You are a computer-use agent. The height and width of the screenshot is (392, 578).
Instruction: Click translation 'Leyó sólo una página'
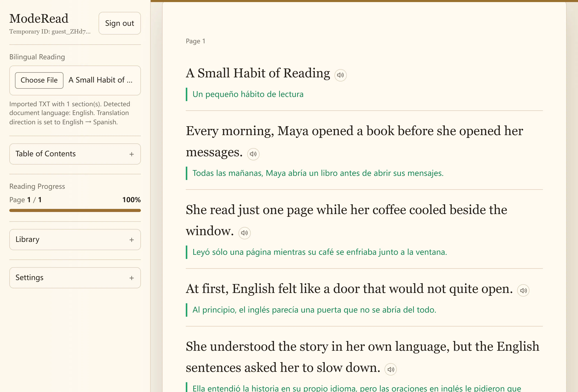click(x=320, y=252)
